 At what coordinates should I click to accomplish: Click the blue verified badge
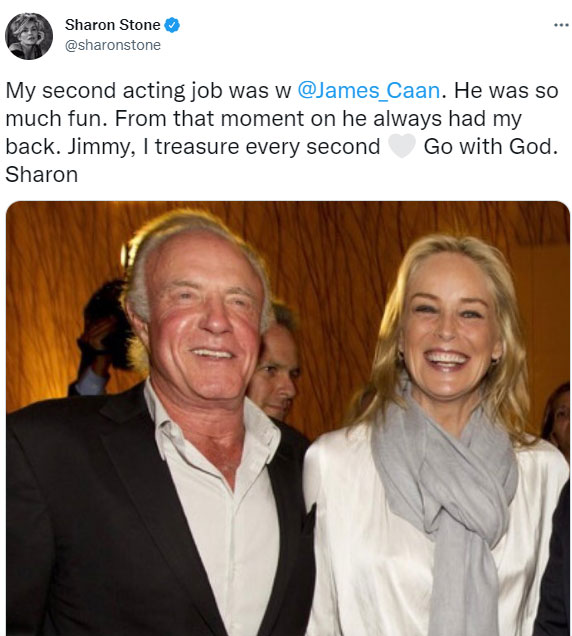172,25
